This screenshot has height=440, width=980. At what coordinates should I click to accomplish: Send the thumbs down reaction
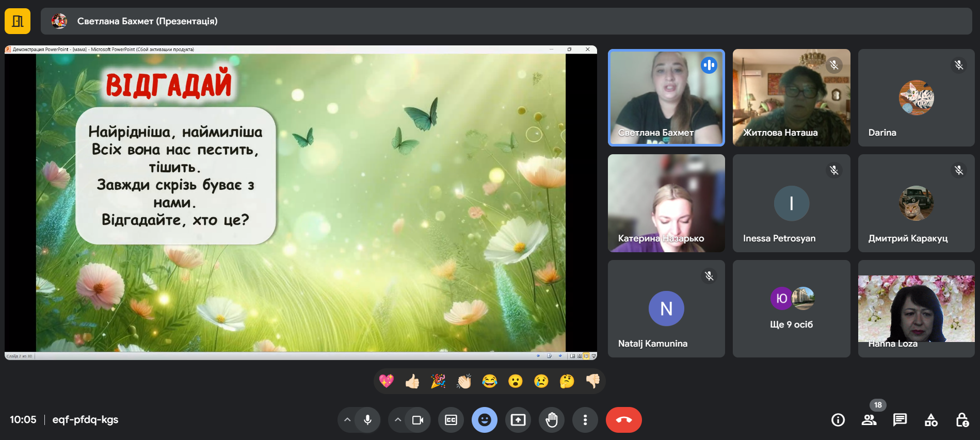pyautogui.click(x=592, y=381)
